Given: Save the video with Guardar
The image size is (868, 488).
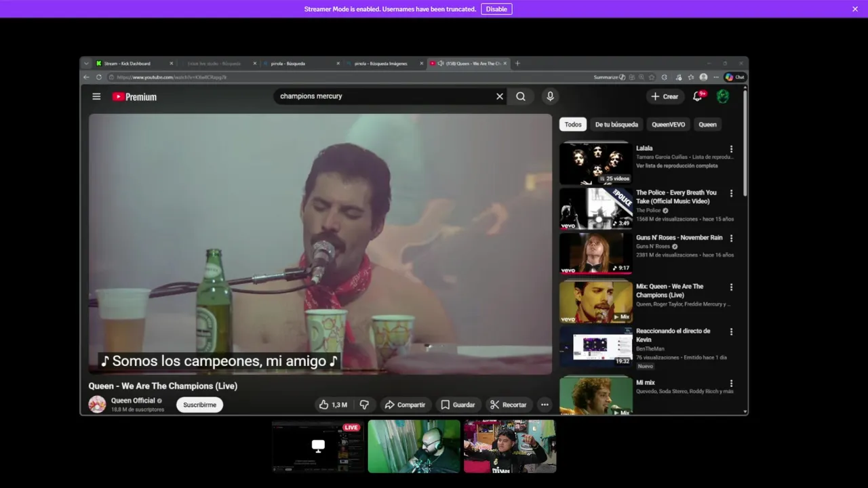Looking at the screenshot, I should point(458,405).
